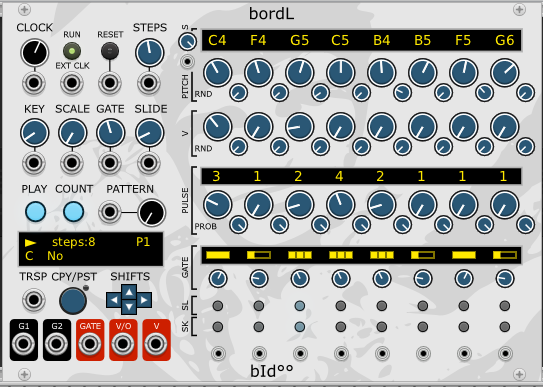
Task: Click the C4 first step pitch knob
Action: click(x=218, y=73)
